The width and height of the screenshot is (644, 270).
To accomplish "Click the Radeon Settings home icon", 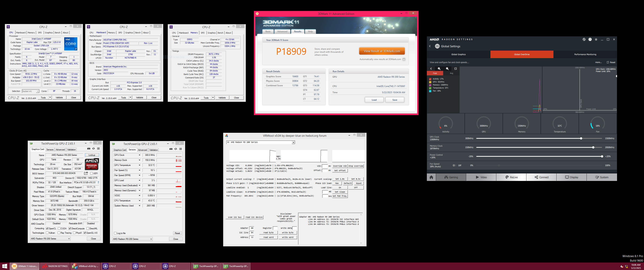I will pyautogui.click(x=431, y=177).
